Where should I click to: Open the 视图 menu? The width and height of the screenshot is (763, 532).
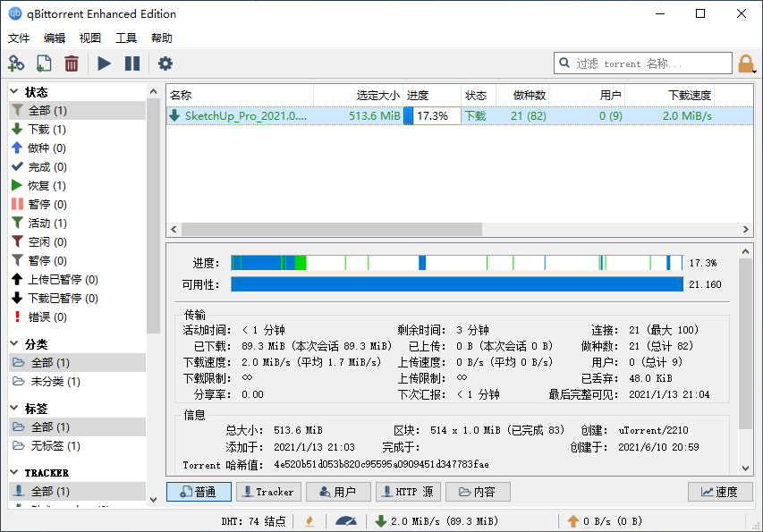tap(90, 38)
